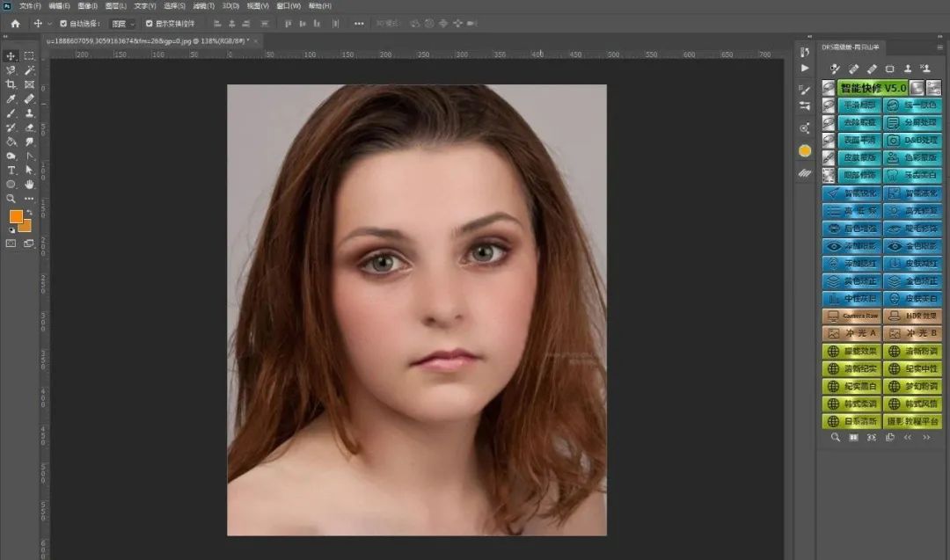
Task: Select the Type tool (T)
Action: tap(11, 171)
